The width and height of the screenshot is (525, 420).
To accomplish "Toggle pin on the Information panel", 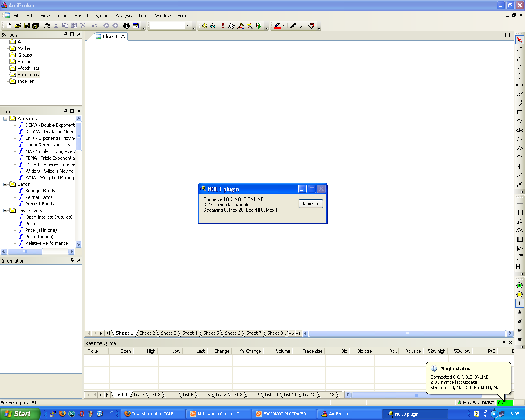I will point(72,260).
